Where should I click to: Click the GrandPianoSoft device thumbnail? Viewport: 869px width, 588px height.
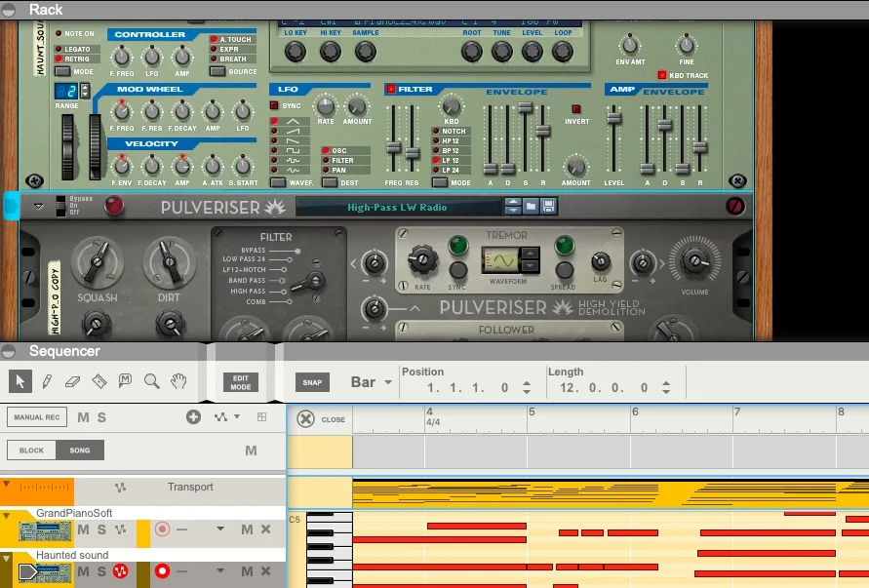[45, 530]
